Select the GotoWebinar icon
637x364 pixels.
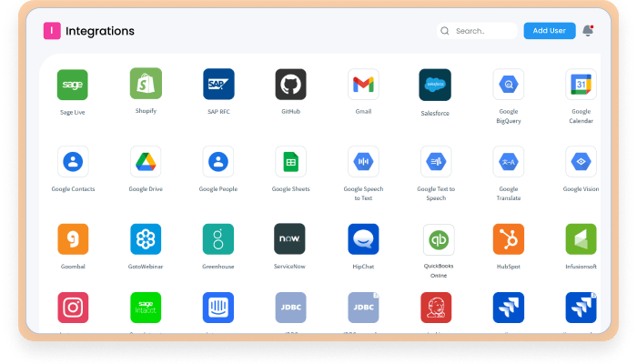click(x=146, y=238)
